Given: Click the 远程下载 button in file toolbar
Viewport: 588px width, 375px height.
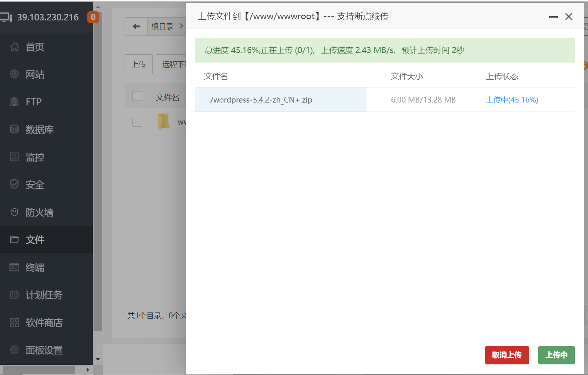Looking at the screenshot, I should pos(171,64).
